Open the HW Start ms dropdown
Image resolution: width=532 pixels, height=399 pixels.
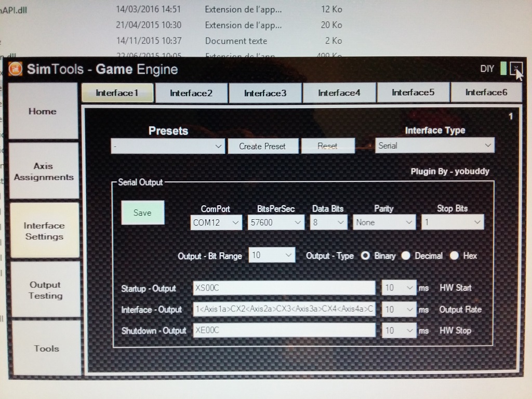pos(399,288)
